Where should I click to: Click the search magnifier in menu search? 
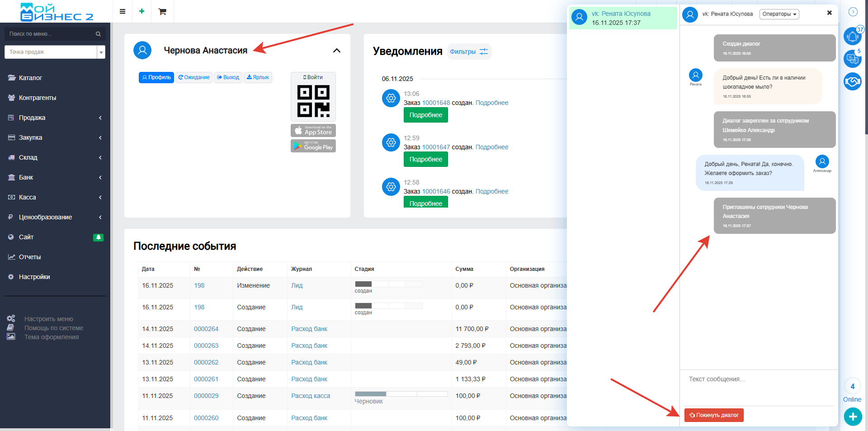pyautogui.click(x=98, y=34)
